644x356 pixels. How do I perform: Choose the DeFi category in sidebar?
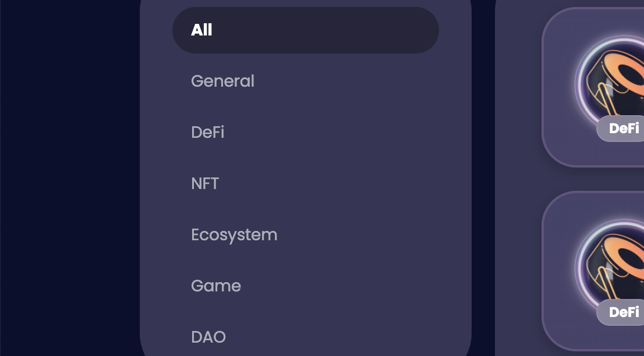pos(207,133)
